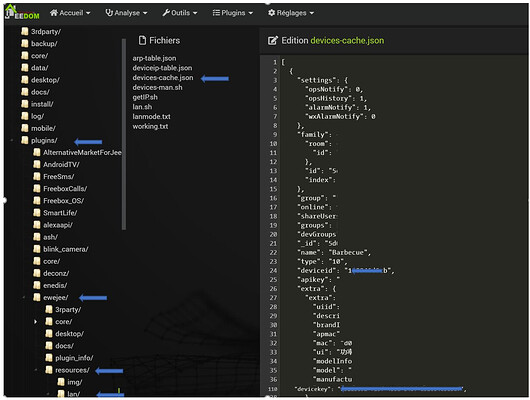The image size is (530, 400).
Task: Click the 3rdparty folder icon
Action: coord(25,31)
